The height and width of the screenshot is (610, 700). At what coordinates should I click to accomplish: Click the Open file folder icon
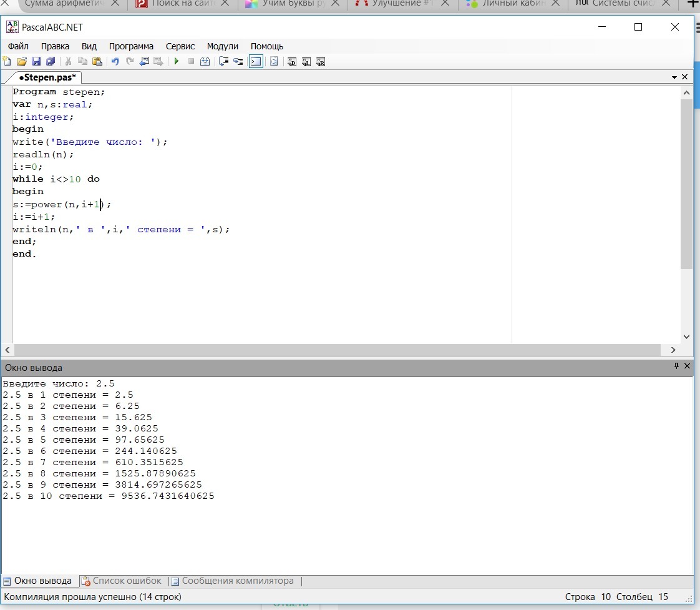(x=21, y=61)
